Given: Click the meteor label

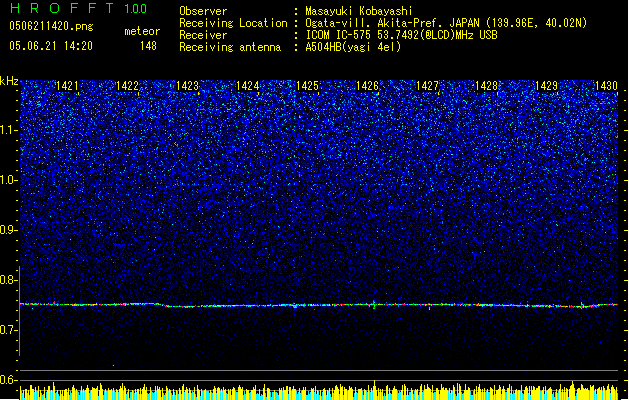Looking at the screenshot, I should [x=142, y=31].
